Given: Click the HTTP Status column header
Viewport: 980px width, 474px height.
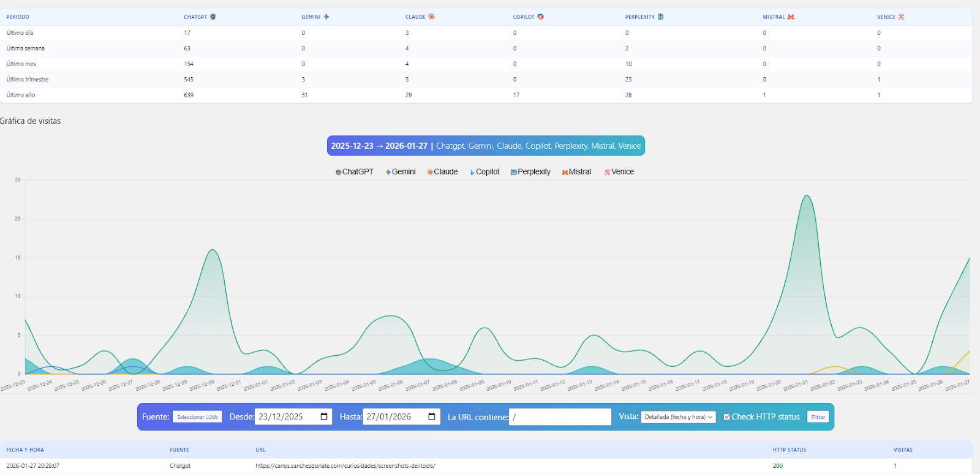Looking at the screenshot, I should [789, 450].
